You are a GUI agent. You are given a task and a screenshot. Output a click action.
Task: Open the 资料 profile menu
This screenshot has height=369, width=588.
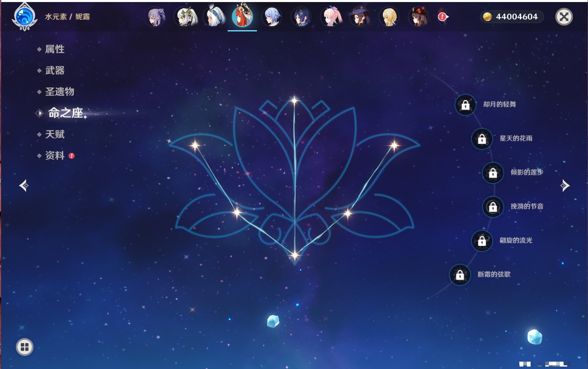click(x=55, y=155)
